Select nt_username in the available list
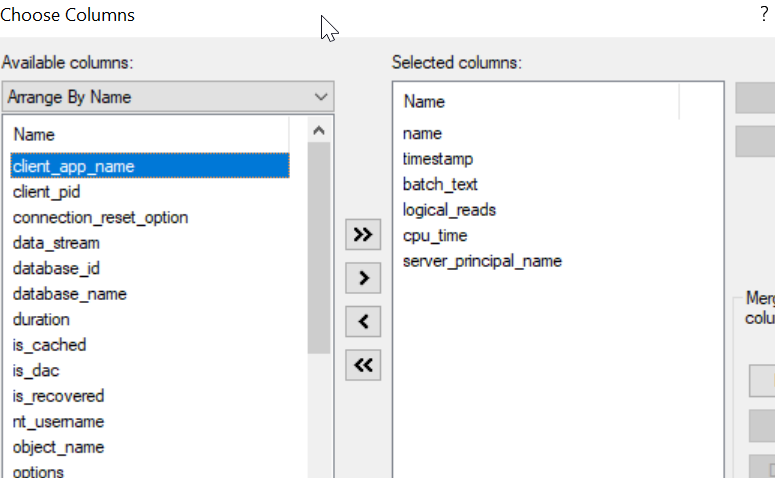Screen dimensions: 775x478 58,422
